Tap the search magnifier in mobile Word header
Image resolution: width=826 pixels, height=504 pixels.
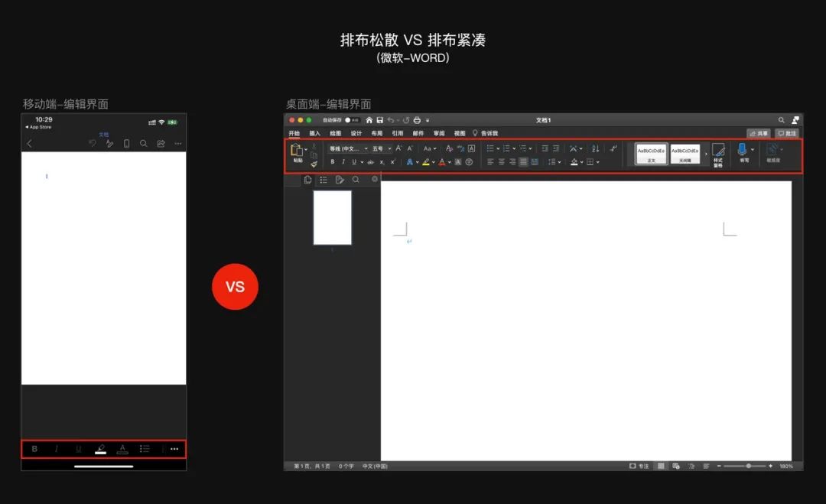(x=143, y=144)
